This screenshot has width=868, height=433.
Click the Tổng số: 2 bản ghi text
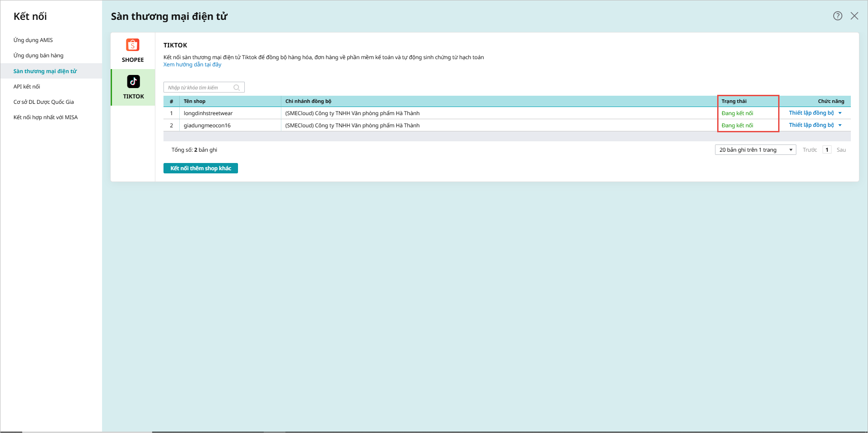(194, 150)
